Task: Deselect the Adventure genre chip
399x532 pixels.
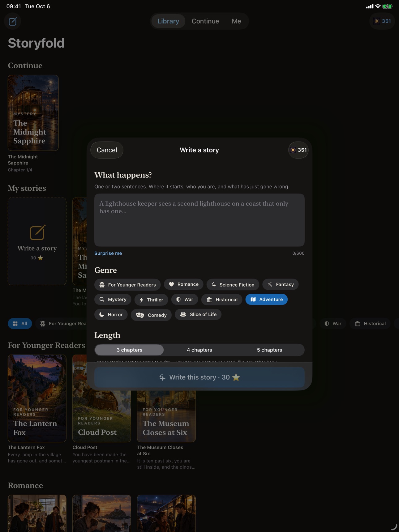Action: (266, 299)
